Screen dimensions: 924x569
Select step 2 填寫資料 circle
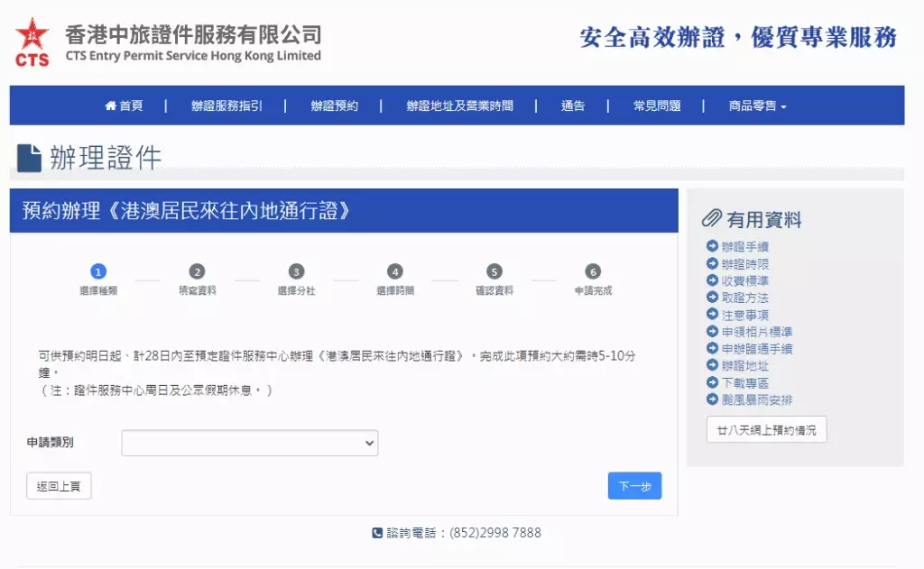[x=197, y=271]
